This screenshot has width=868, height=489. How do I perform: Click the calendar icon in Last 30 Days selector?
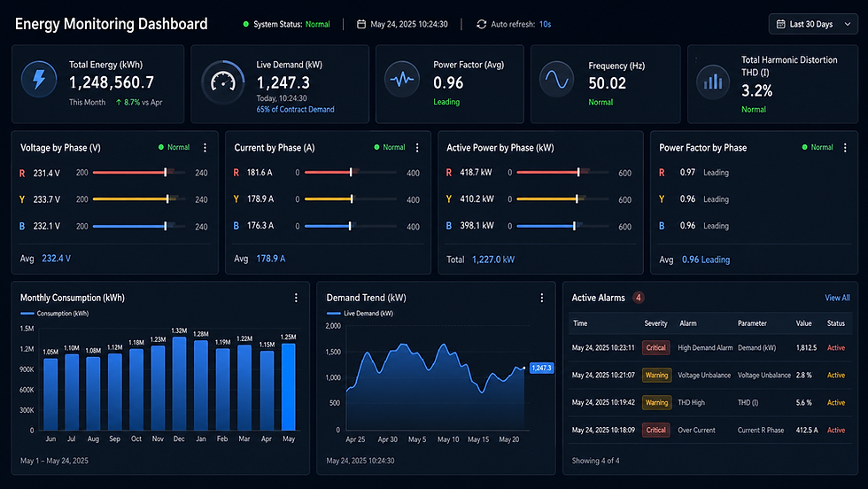click(780, 25)
